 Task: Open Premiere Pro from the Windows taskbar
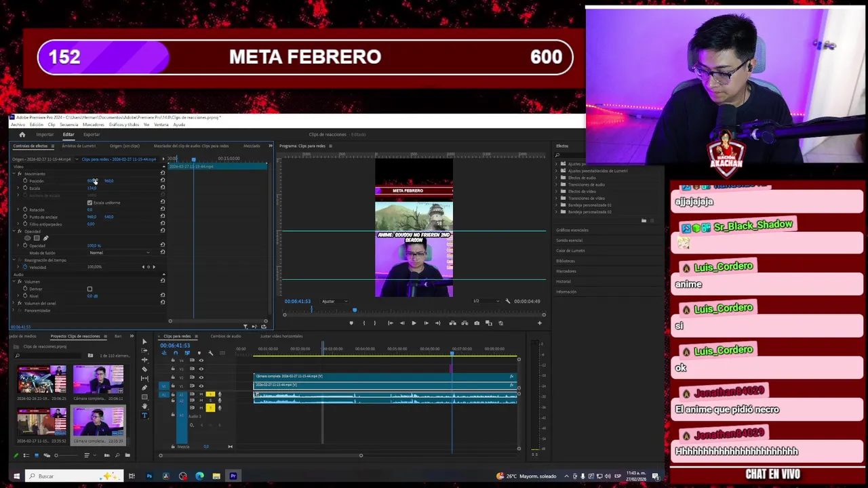[x=233, y=476]
